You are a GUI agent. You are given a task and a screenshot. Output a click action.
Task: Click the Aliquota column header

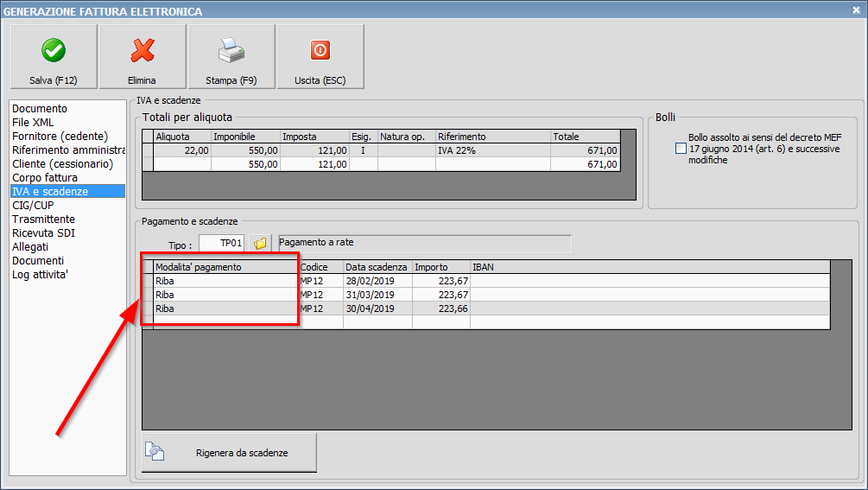coord(182,137)
